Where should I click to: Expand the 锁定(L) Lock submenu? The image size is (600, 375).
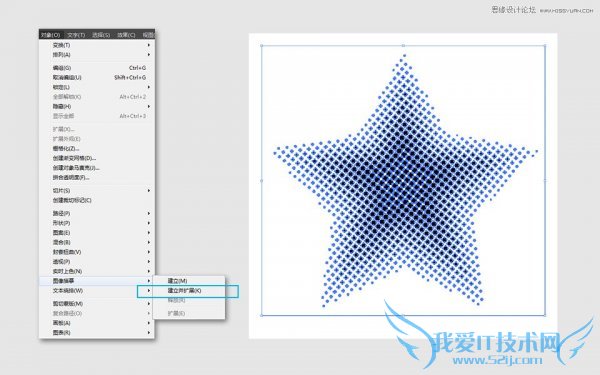pyautogui.click(x=97, y=87)
